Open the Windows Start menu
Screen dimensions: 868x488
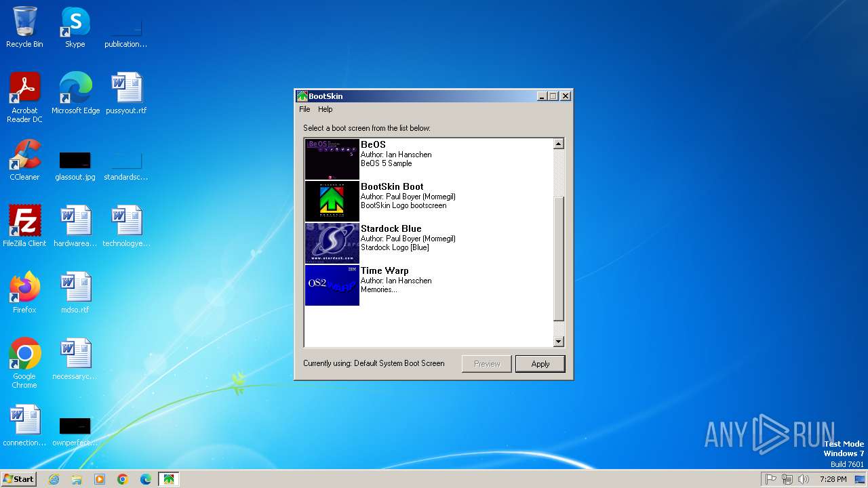[x=18, y=479]
